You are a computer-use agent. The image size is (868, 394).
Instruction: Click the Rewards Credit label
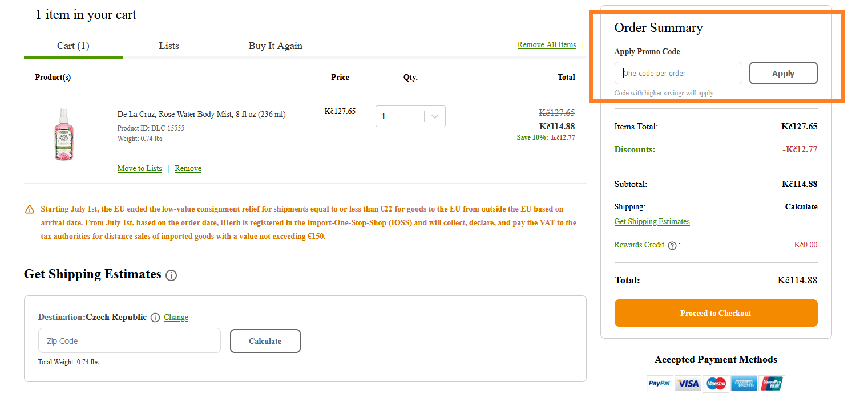[639, 245]
